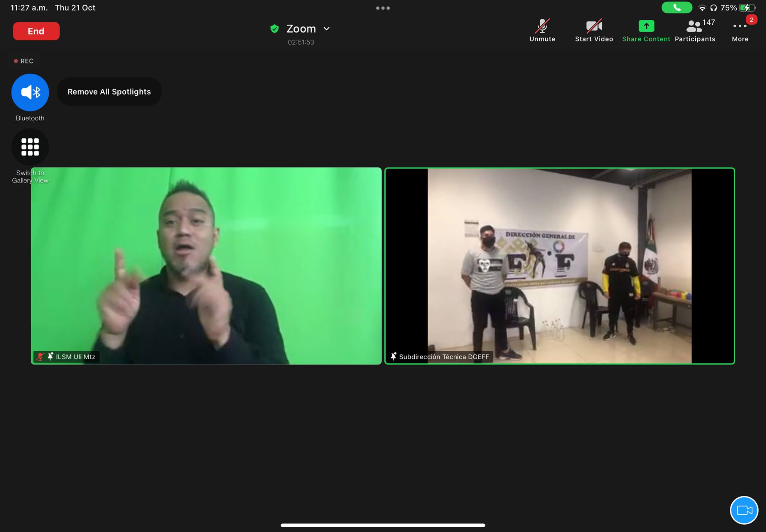Tap the participant count 147
The image size is (766, 532).
tap(709, 22)
